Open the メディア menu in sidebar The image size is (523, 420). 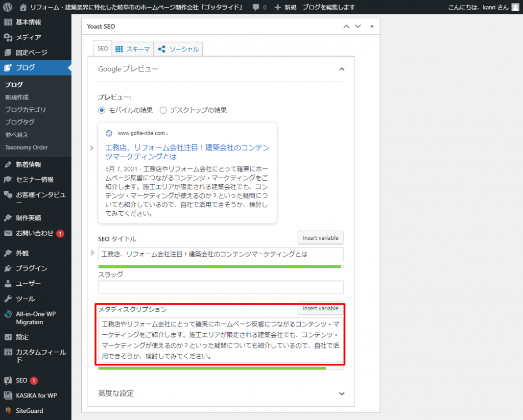pos(28,37)
